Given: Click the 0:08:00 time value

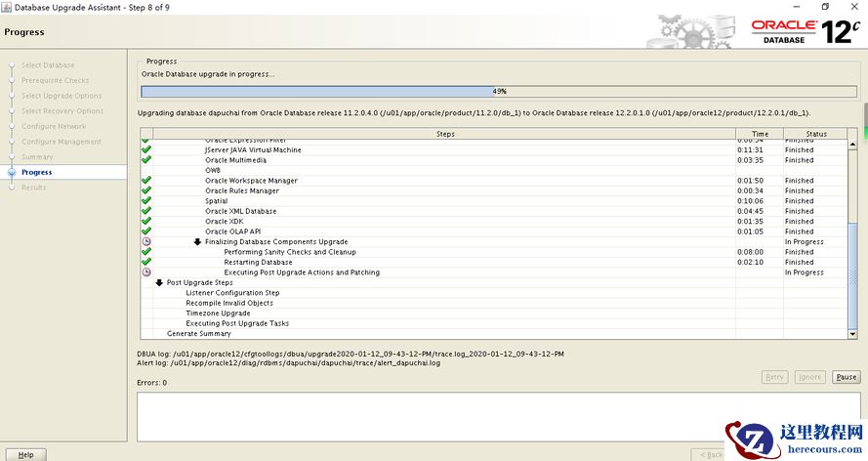Looking at the screenshot, I should pyautogui.click(x=750, y=252).
